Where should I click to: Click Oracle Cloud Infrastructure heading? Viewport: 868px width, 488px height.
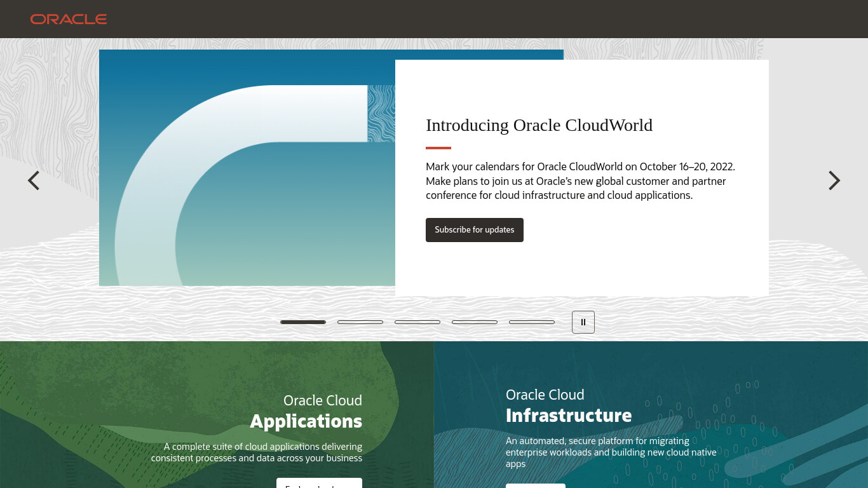569,406
